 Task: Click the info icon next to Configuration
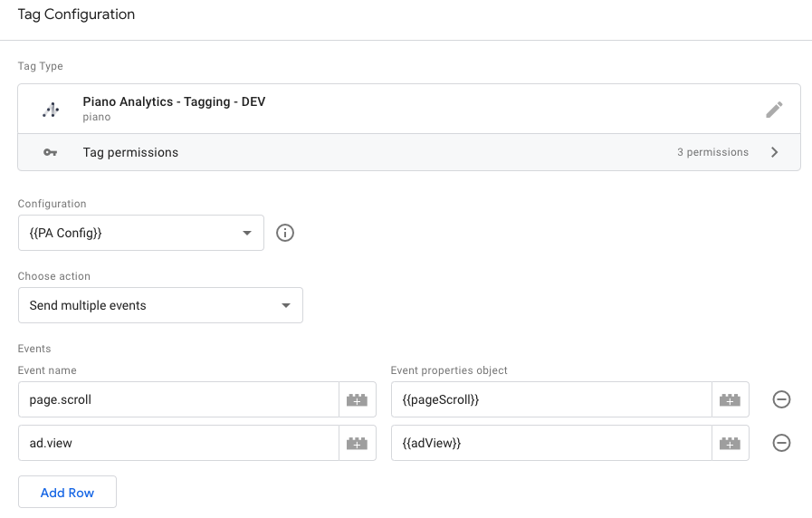pyautogui.click(x=285, y=233)
